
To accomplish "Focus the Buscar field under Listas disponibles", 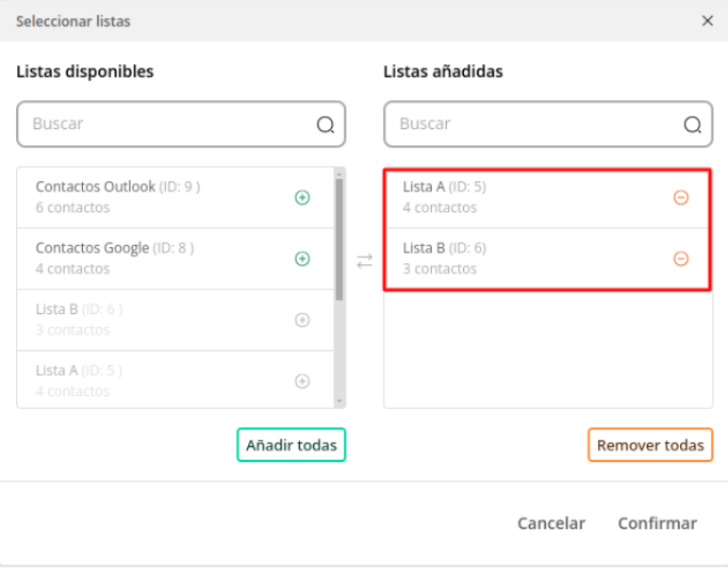I will pos(181,123).
